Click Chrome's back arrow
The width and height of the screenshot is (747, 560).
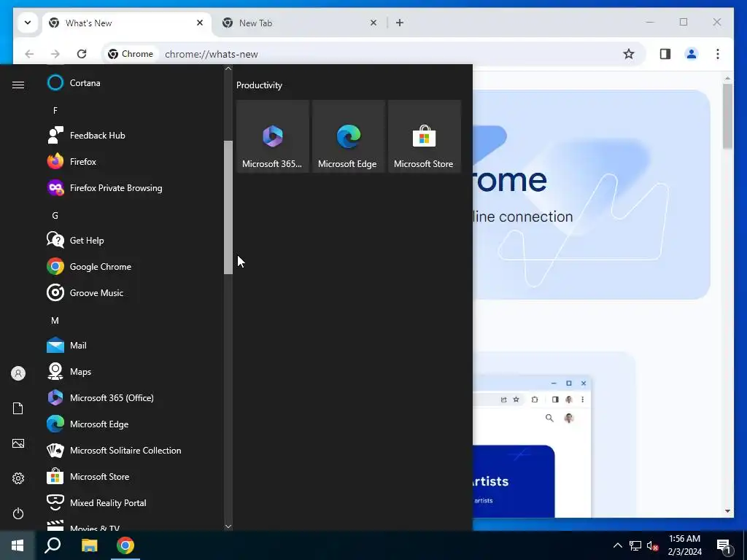pyautogui.click(x=29, y=54)
